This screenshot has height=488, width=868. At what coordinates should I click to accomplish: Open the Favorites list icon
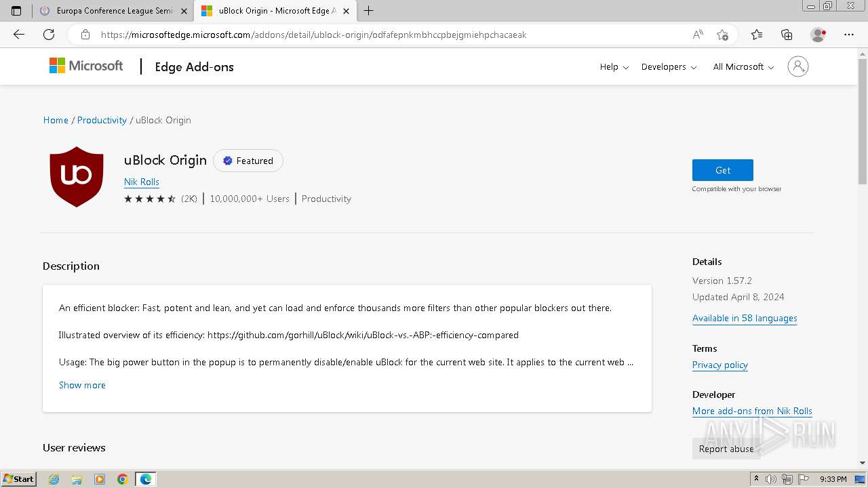(757, 35)
